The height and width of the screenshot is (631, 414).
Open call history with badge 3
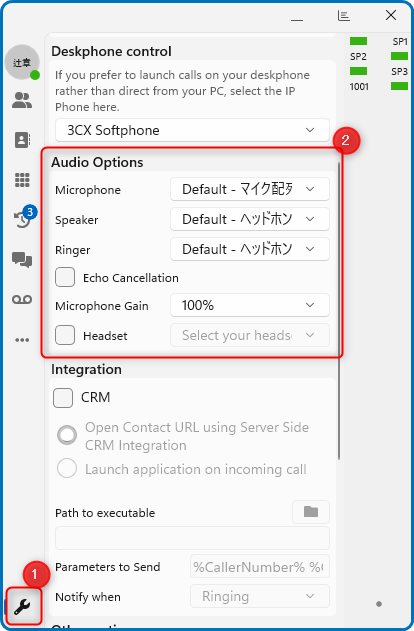[x=23, y=217]
